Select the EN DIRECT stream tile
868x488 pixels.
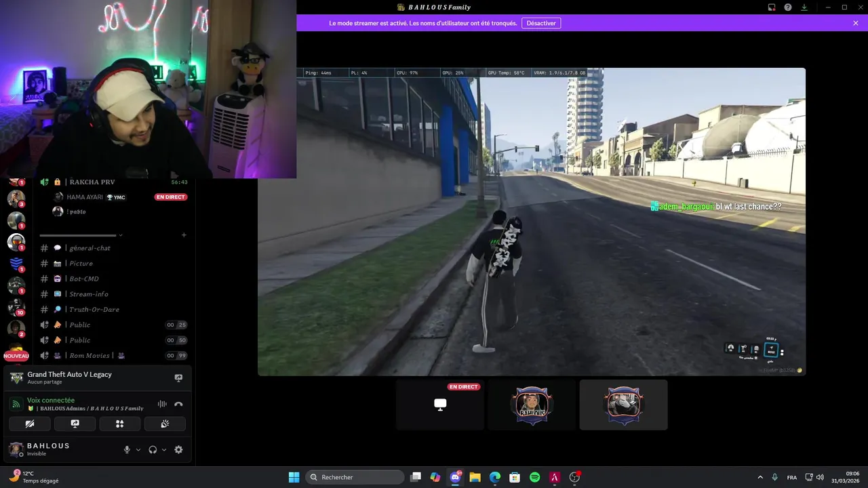(x=440, y=405)
